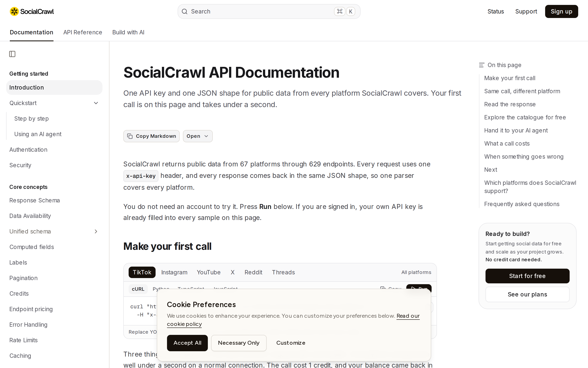Jump to Read the response section

point(510,104)
